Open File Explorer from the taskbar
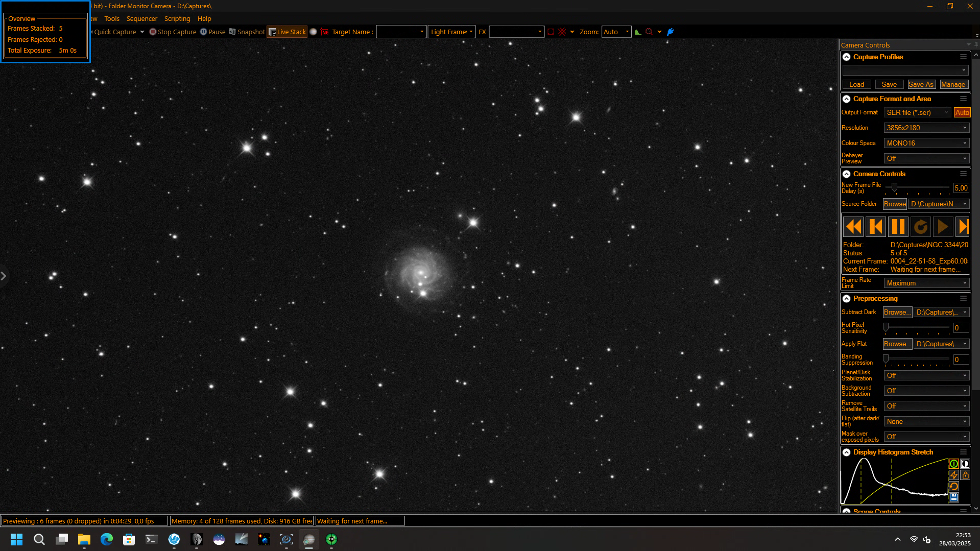980x551 pixels. (84, 539)
